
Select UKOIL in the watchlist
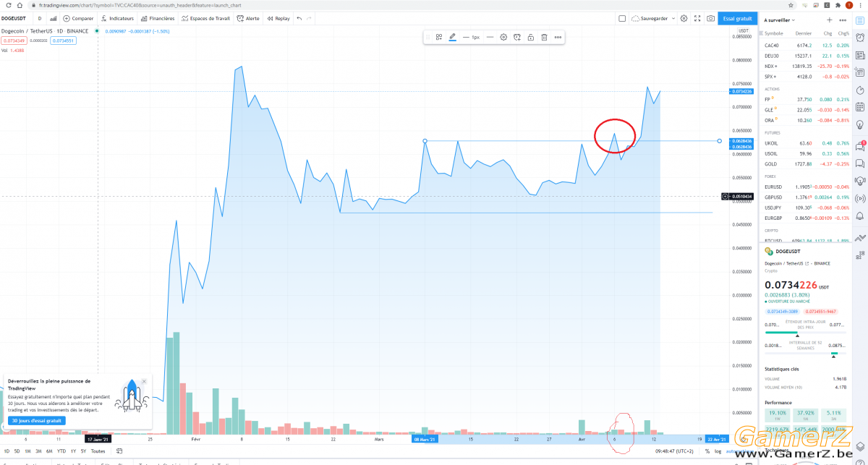[x=807, y=143]
